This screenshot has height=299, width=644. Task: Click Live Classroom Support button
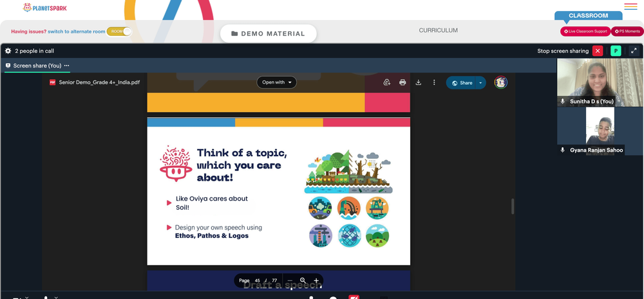(x=585, y=31)
